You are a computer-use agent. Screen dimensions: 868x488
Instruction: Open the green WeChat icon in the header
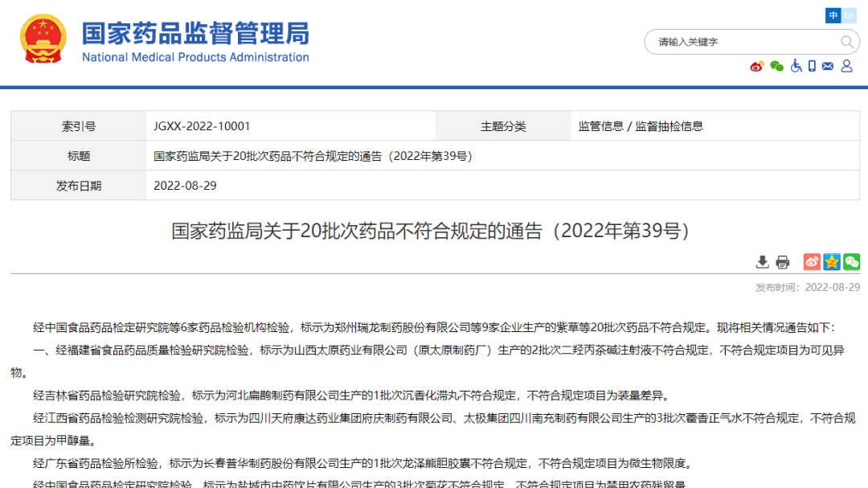[776, 66]
